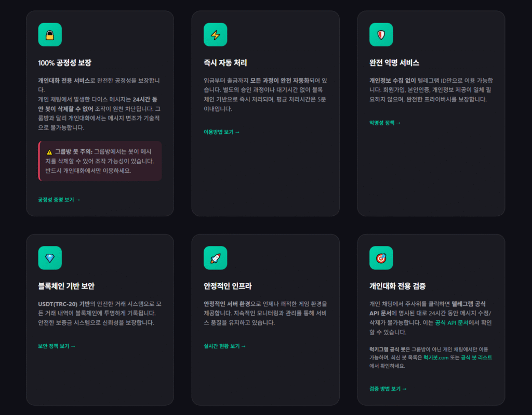Viewport: 532px width, 415px height.
Task: Click the rocket icon on infrastructure card
Action: coord(215,258)
